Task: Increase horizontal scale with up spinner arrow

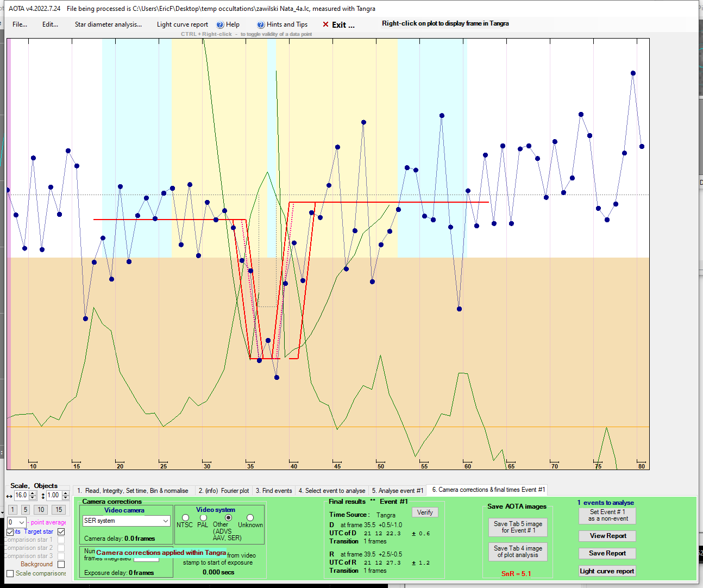Action: pyautogui.click(x=33, y=493)
